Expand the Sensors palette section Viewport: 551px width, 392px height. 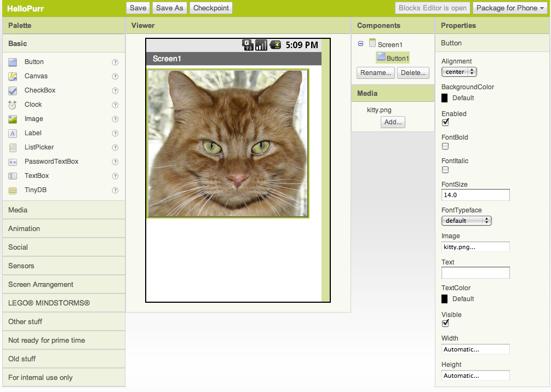pos(64,266)
